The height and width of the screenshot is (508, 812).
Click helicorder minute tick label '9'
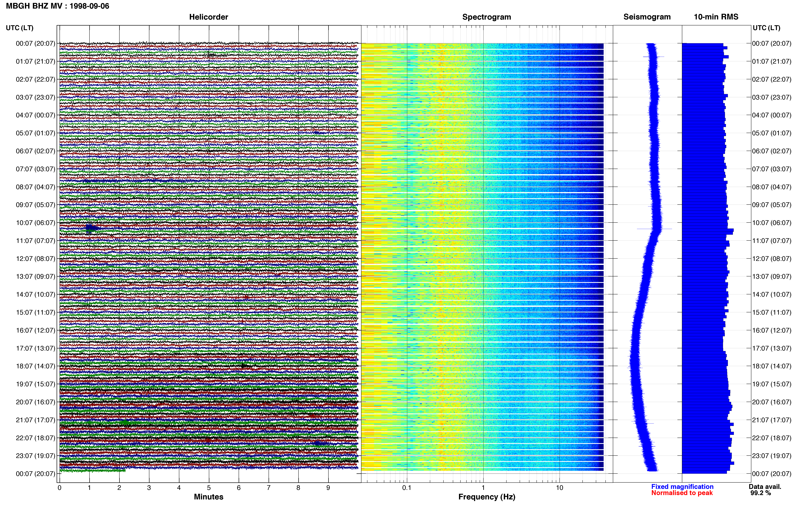pos(328,488)
